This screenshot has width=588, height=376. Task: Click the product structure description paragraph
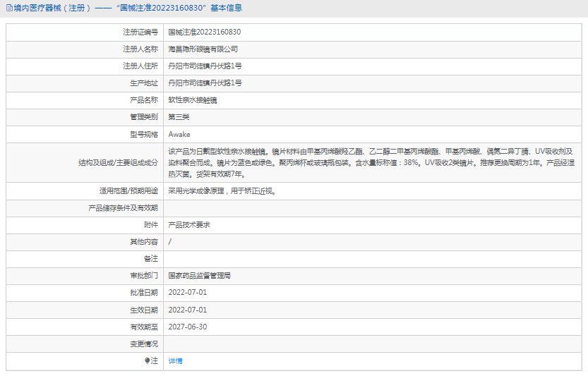click(371, 162)
